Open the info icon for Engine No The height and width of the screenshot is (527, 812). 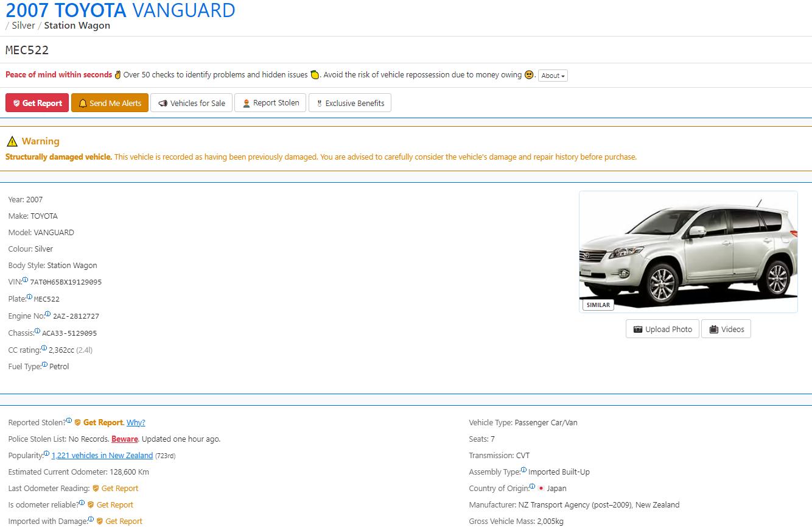coord(49,314)
